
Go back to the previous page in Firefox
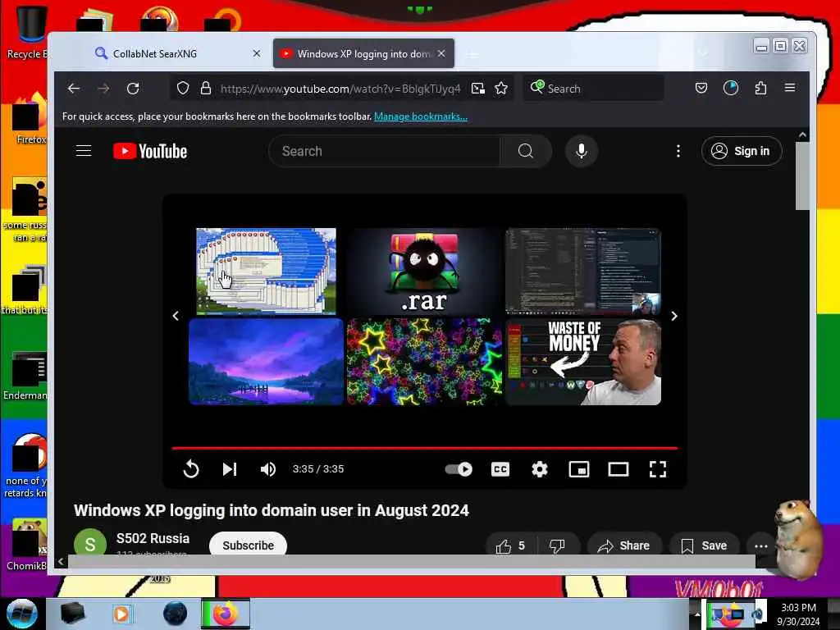(x=73, y=89)
